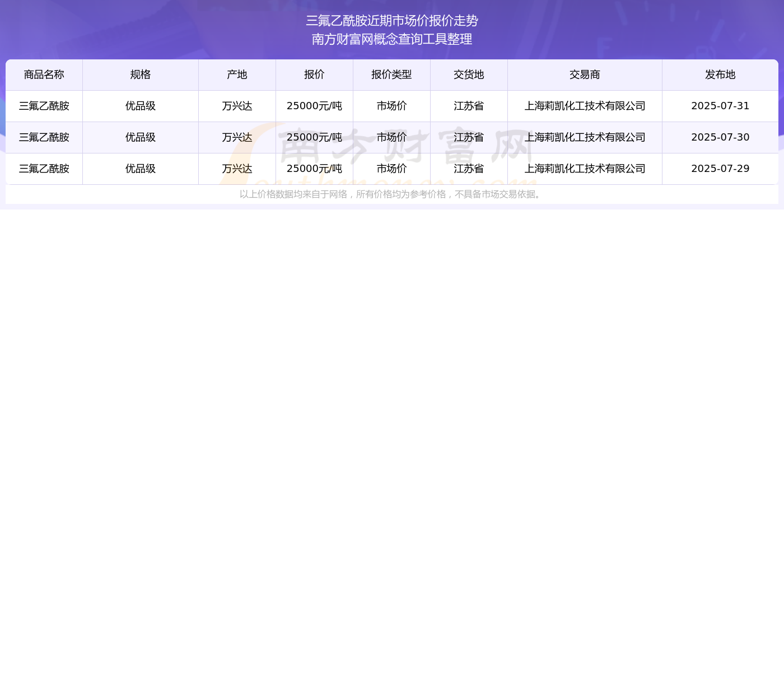Select the 交易商 column header
Image resolution: width=784 pixels, height=675 pixels.
tap(585, 75)
